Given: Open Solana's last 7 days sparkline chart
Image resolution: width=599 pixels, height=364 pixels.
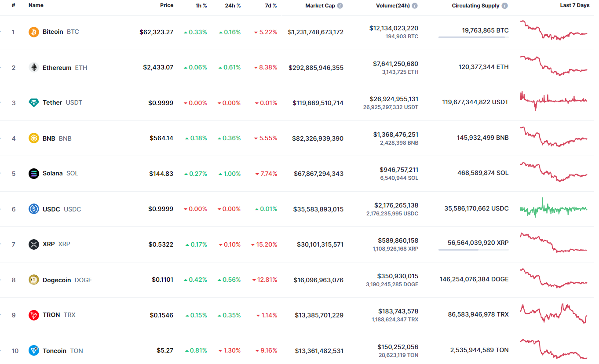Looking at the screenshot, I should point(554,172).
